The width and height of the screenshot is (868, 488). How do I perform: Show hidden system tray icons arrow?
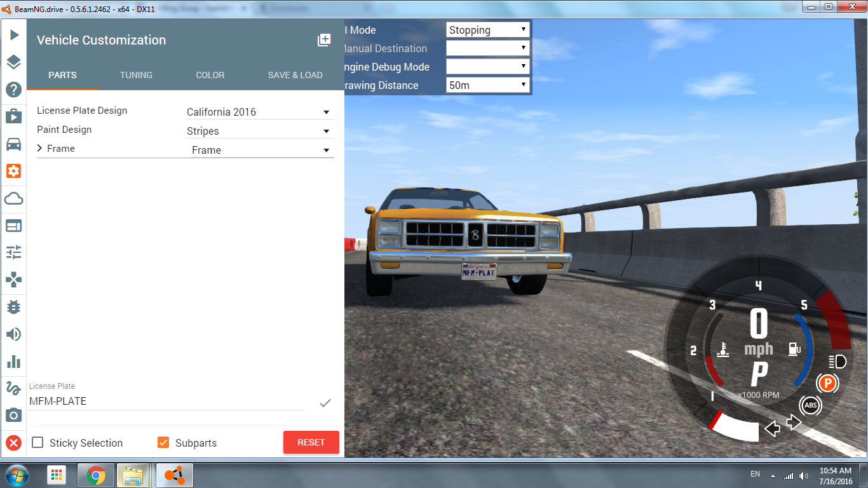pos(773,475)
